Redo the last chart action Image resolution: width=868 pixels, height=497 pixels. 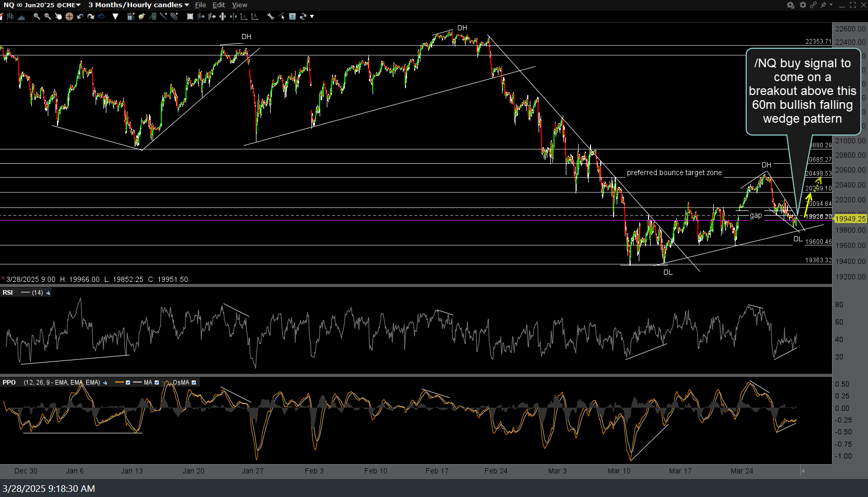coord(91,17)
